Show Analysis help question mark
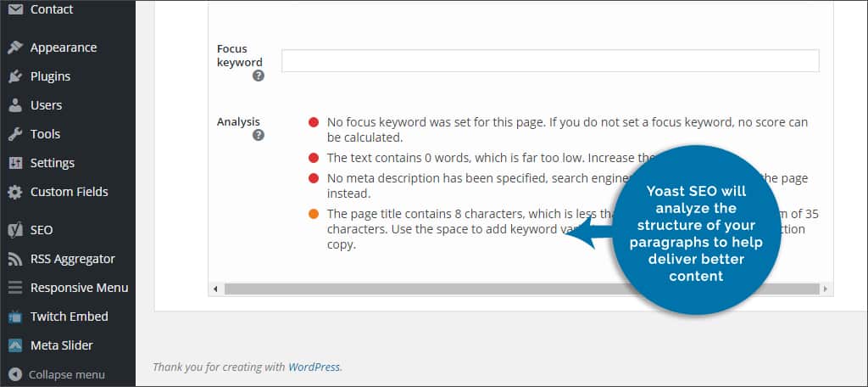868x387 pixels. click(x=258, y=135)
